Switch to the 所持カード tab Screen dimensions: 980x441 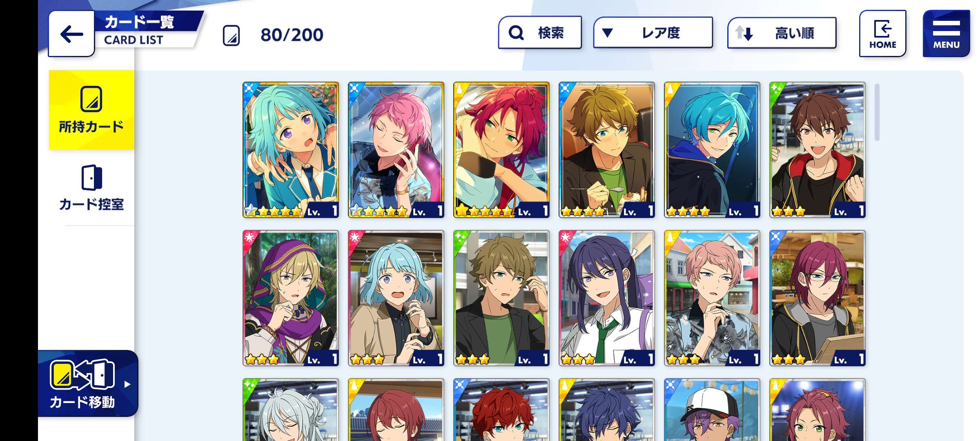click(x=91, y=110)
